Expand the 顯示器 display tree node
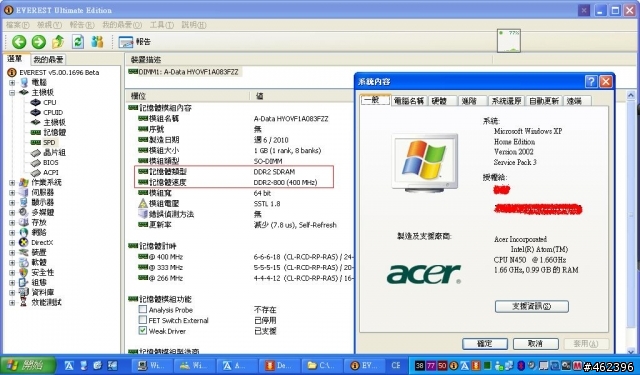Screen dimensions: 640x375 (x=12, y=202)
